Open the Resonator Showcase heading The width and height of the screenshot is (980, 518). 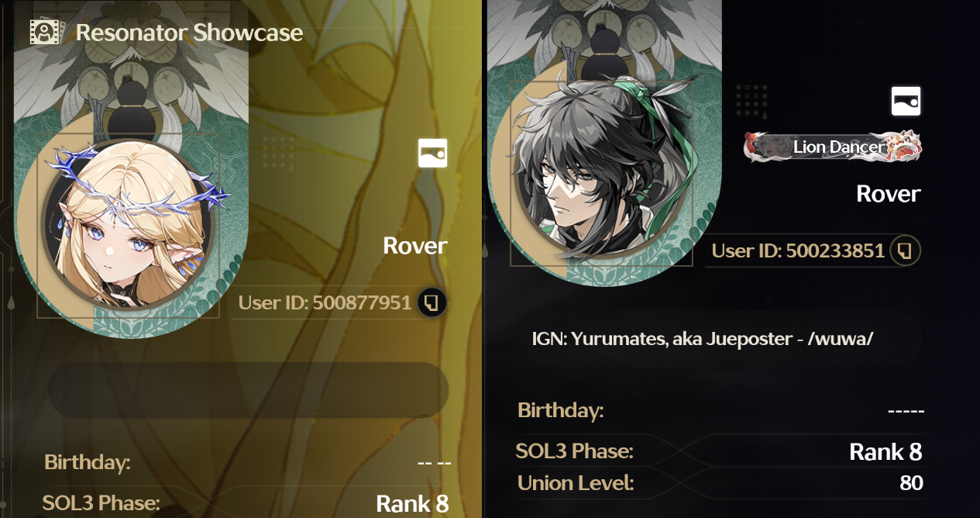pyautogui.click(x=189, y=33)
